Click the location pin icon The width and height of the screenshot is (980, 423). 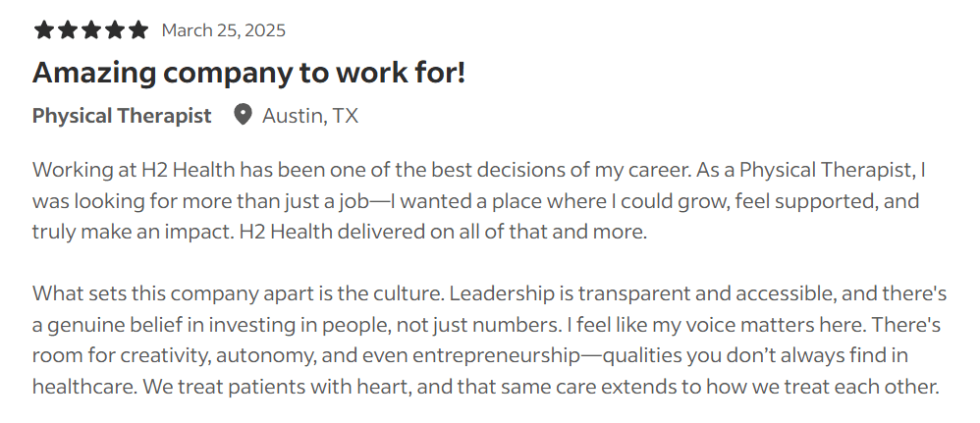[243, 116]
